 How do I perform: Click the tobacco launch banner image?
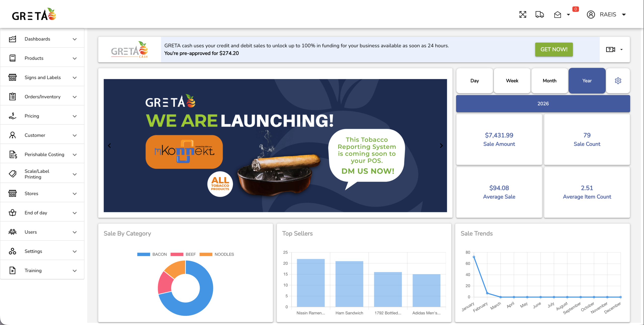click(275, 146)
